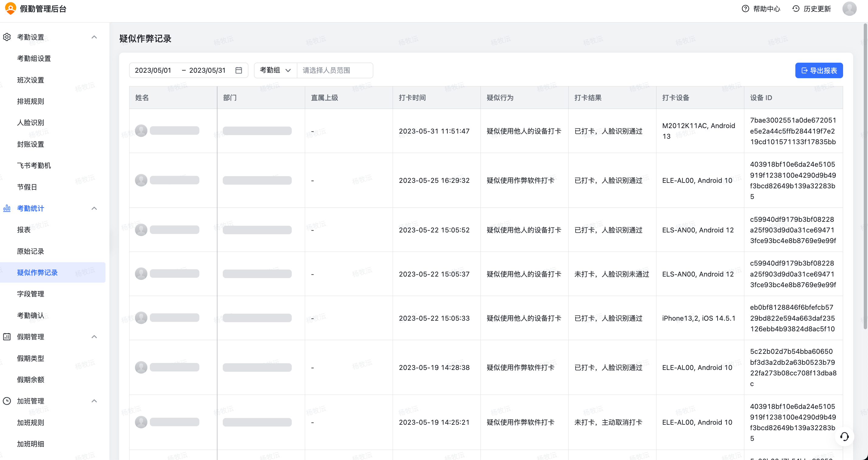Click the help center question mark icon
The width and height of the screenshot is (868, 460).
click(x=745, y=9)
